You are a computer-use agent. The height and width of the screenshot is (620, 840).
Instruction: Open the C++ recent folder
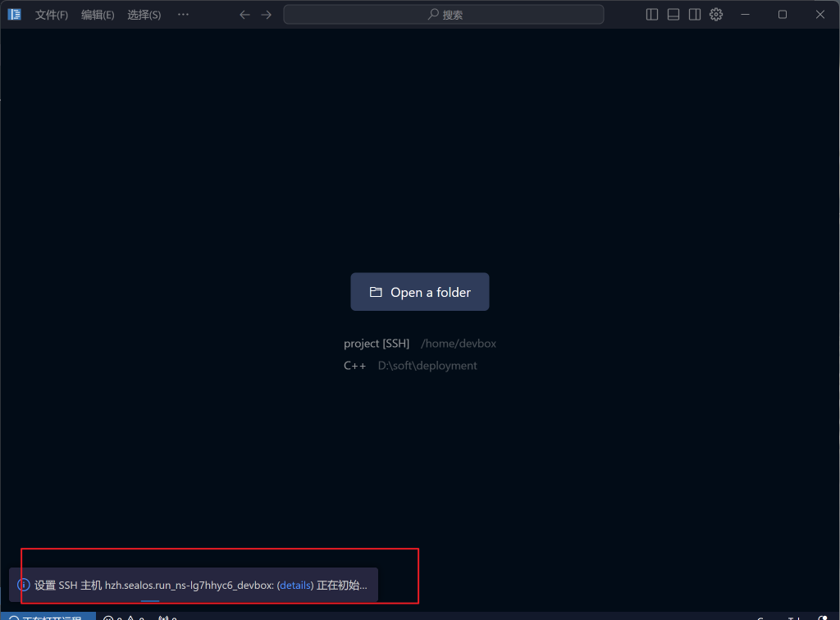coord(354,365)
